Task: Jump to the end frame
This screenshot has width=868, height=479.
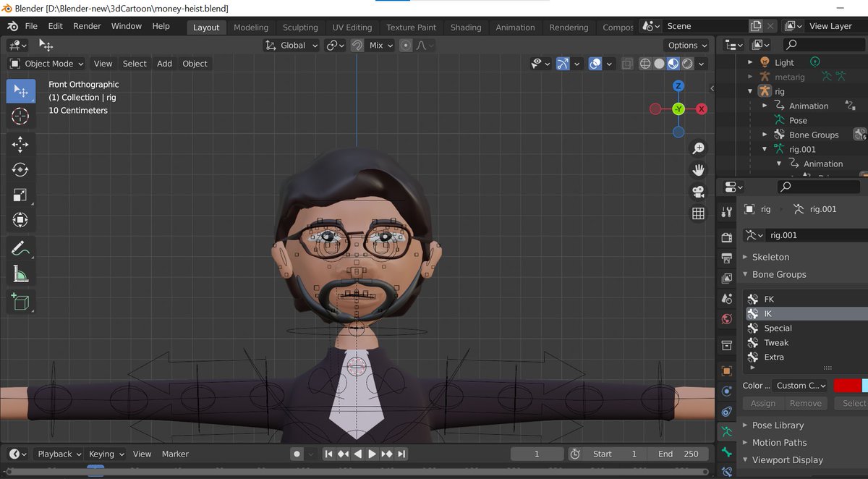Action: (401, 454)
